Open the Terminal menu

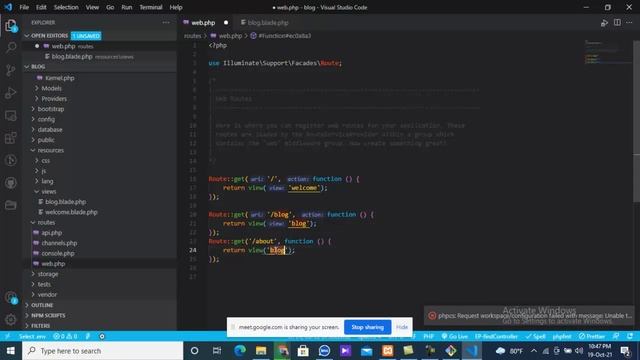click(151, 7)
